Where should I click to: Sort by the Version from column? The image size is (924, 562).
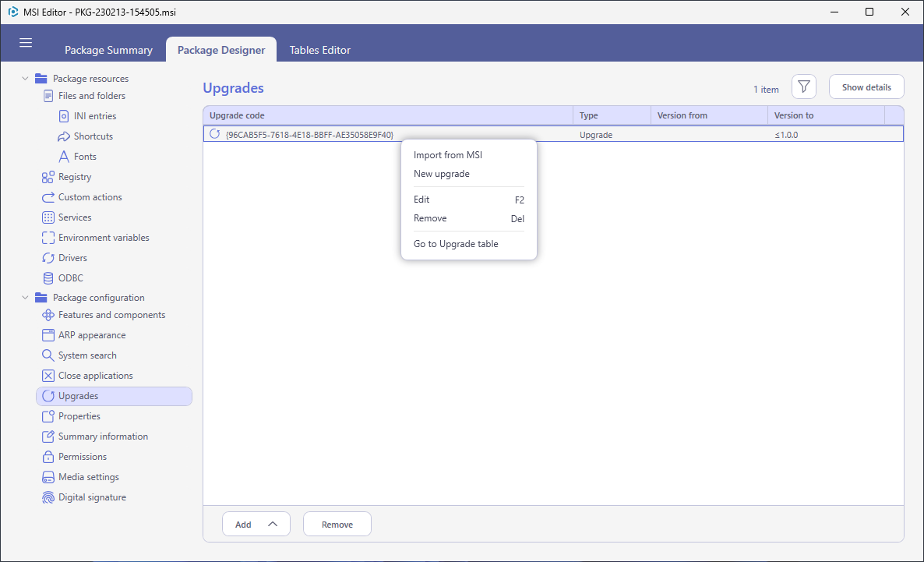point(709,115)
